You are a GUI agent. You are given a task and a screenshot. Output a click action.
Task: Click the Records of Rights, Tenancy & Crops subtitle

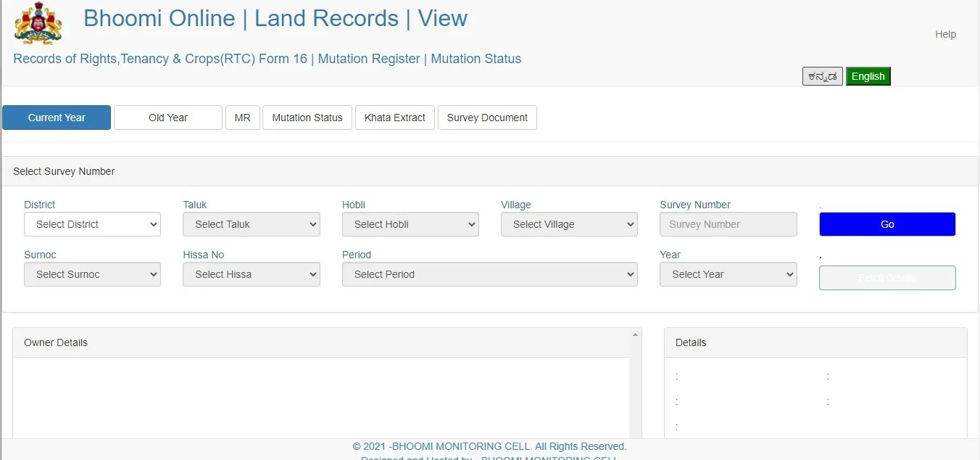[x=267, y=59]
